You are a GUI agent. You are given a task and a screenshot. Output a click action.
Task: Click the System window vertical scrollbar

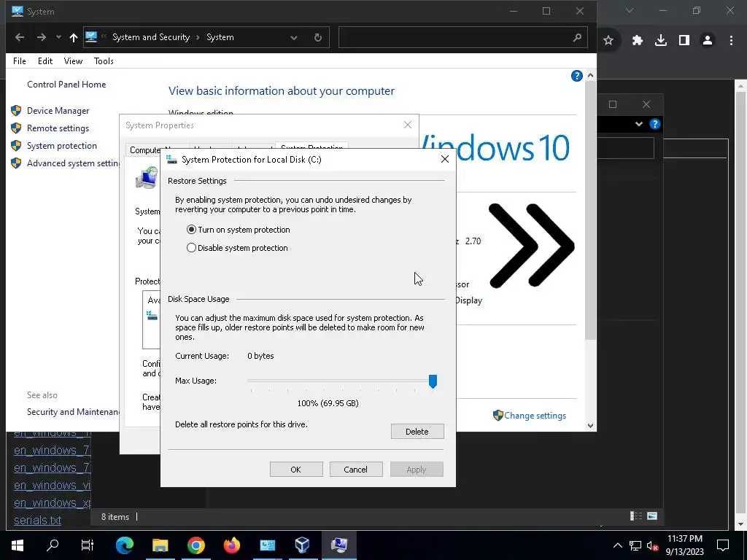pyautogui.click(x=590, y=209)
